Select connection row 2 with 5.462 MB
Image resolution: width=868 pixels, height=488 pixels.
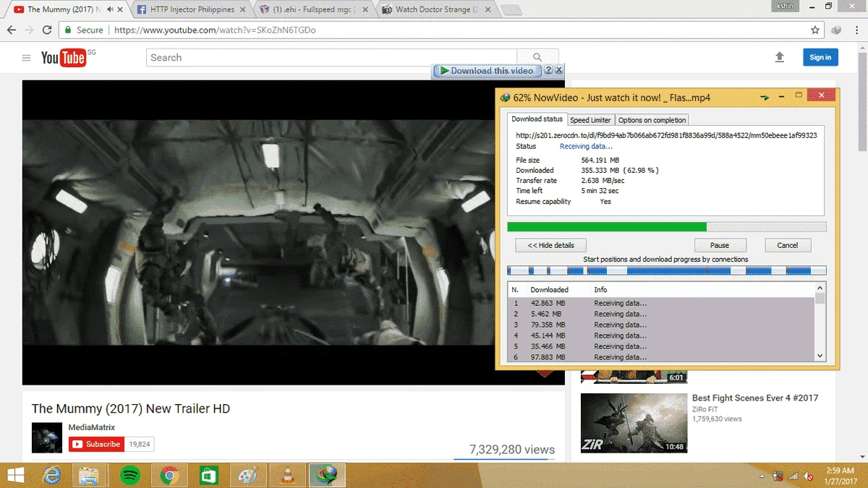(x=662, y=314)
